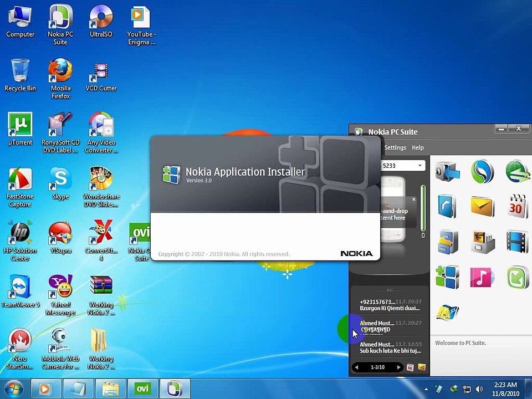Select the Computer desktop icon
Screen dimensions: 532x399
[20, 22]
